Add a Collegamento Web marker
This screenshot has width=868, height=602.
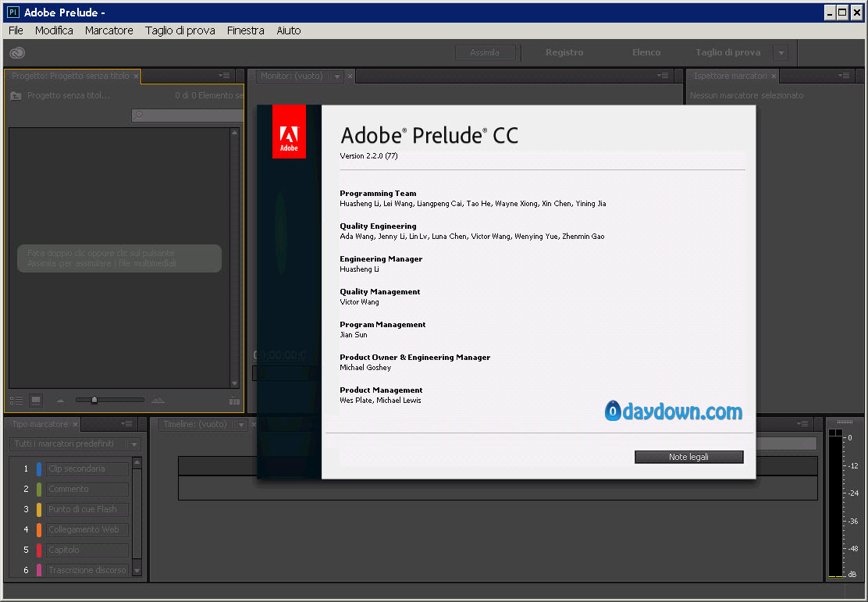(87, 530)
